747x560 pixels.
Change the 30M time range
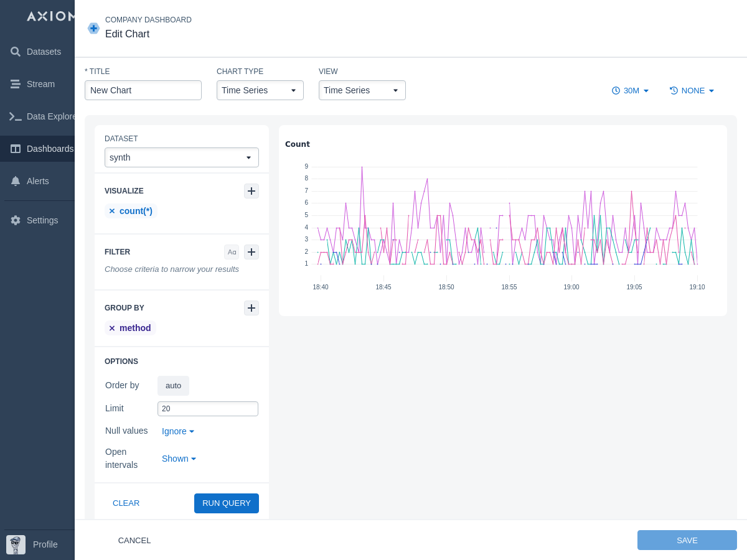[x=631, y=91]
